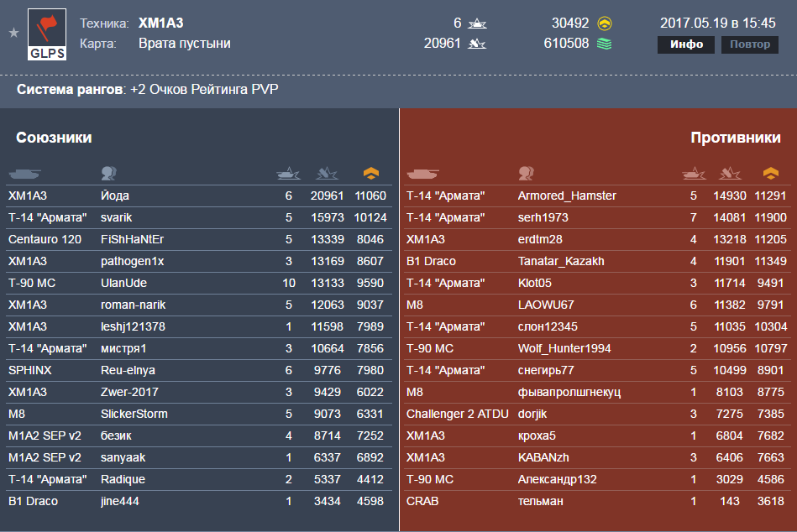Click enemy player Wolf_Hunter1994
This screenshot has height=532, width=797.
click(x=564, y=348)
